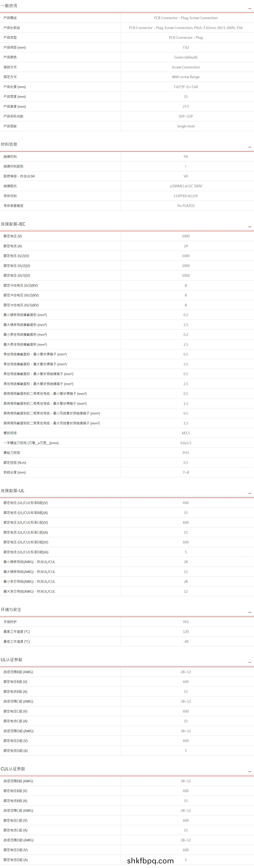Click the 连接数据-IEC section heading text
Viewport: 254px width, 868px height.
(x=13, y=224)
